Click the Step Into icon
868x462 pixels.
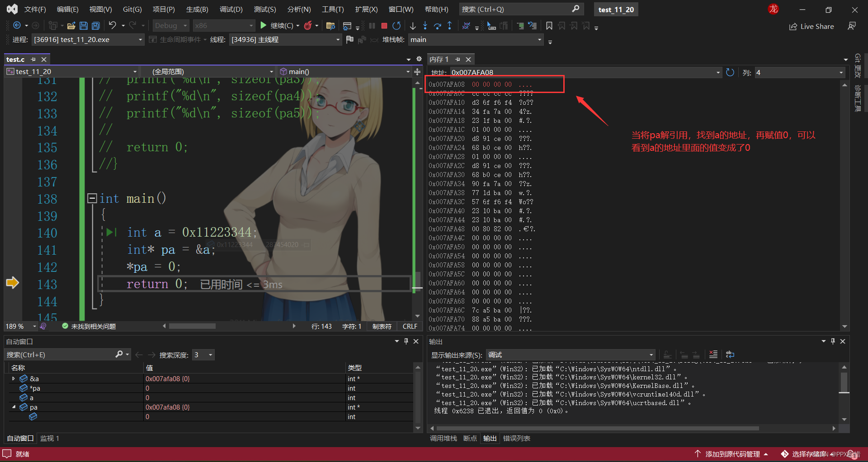coord(425,26)
